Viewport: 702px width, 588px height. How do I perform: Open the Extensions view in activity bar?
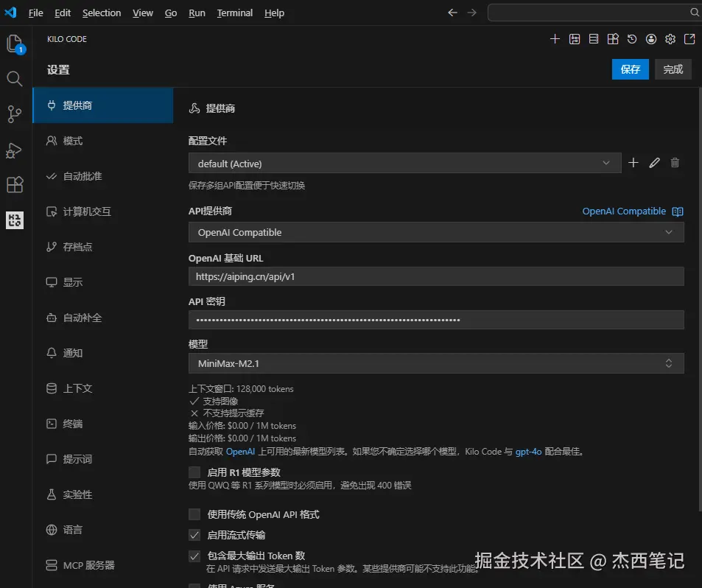click(14, 184)
